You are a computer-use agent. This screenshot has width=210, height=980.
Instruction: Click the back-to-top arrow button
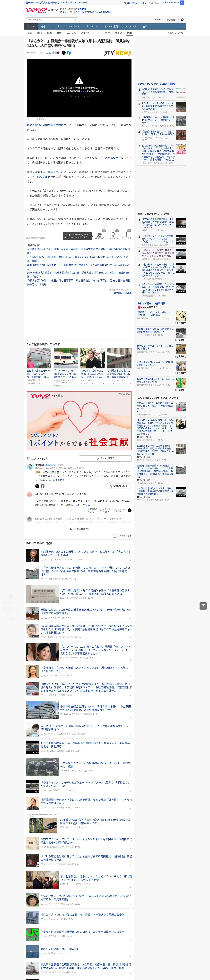point(203,606)
